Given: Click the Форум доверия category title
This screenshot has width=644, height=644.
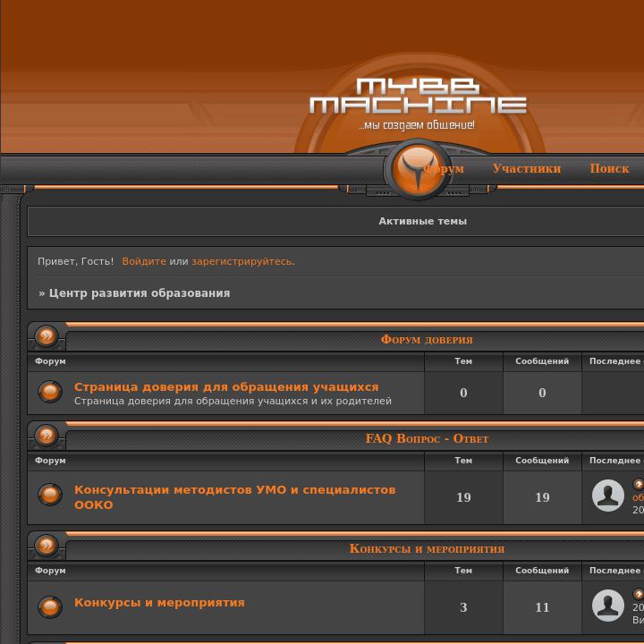Looking at the screenshot, I should coord(427,340).
